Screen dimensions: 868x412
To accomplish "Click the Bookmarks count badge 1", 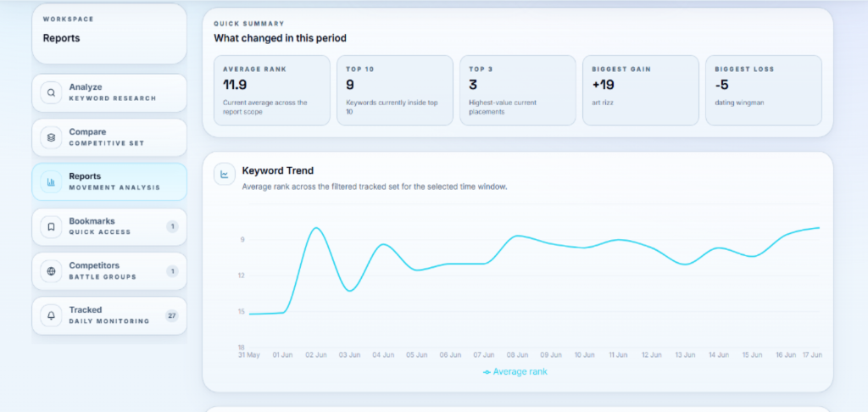I will coord(172,226).
